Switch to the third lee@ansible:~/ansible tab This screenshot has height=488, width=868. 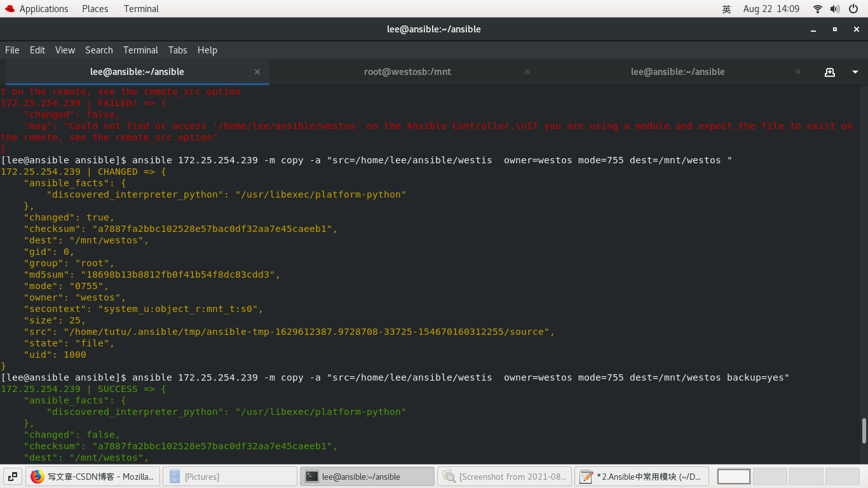tap(677, 72)
